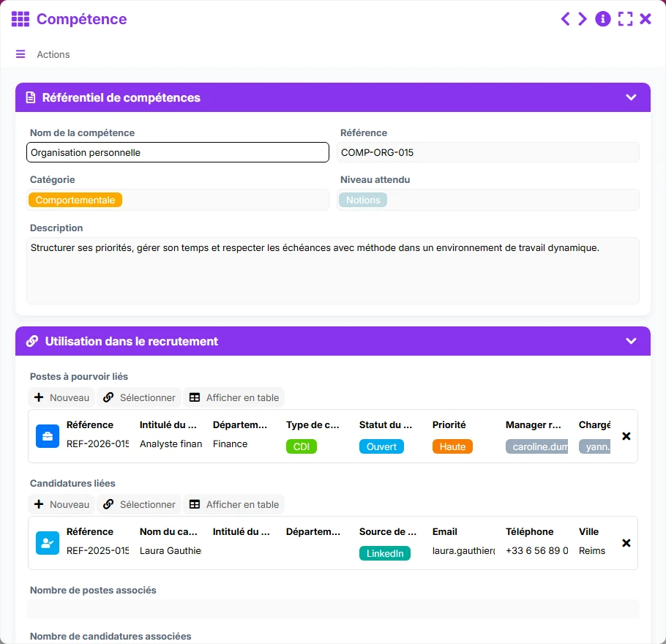Screen dimensions: 666x644
Task: Open the Actions menu
Action: click(53, 54)
